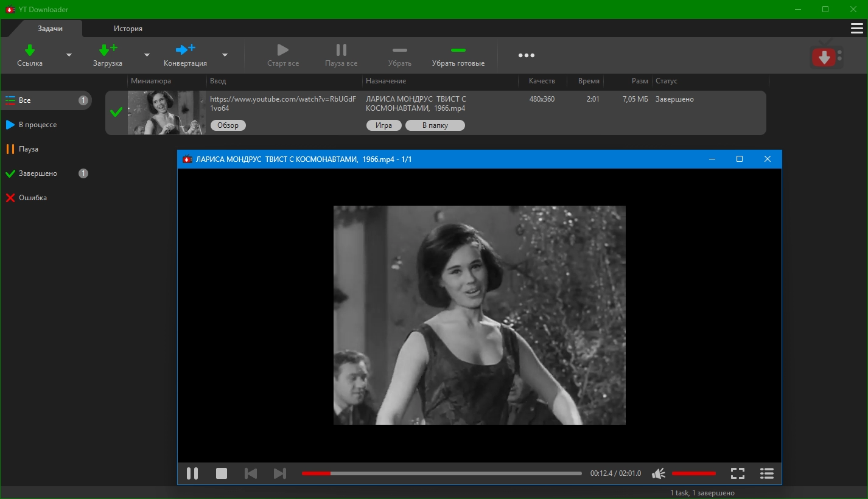Open the player playlist icon
This screenshot has height=499, width=868.
tap(766, 473)
